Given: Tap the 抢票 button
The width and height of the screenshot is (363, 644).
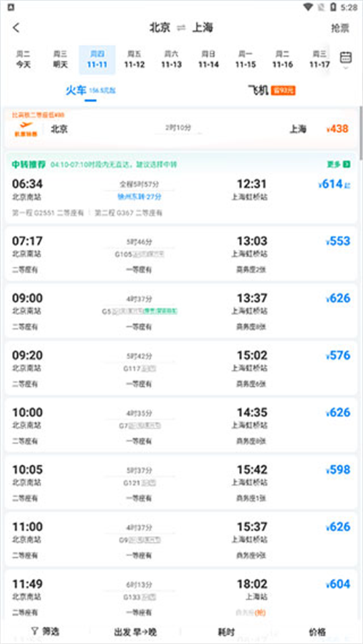Looking at the screenshot, I should click(x=341, y=28).
